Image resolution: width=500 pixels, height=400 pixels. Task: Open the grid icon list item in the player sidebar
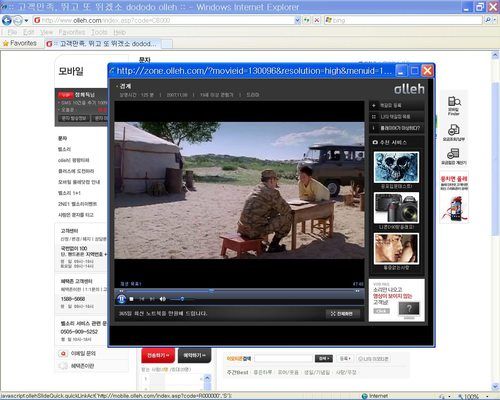point(396,117)
